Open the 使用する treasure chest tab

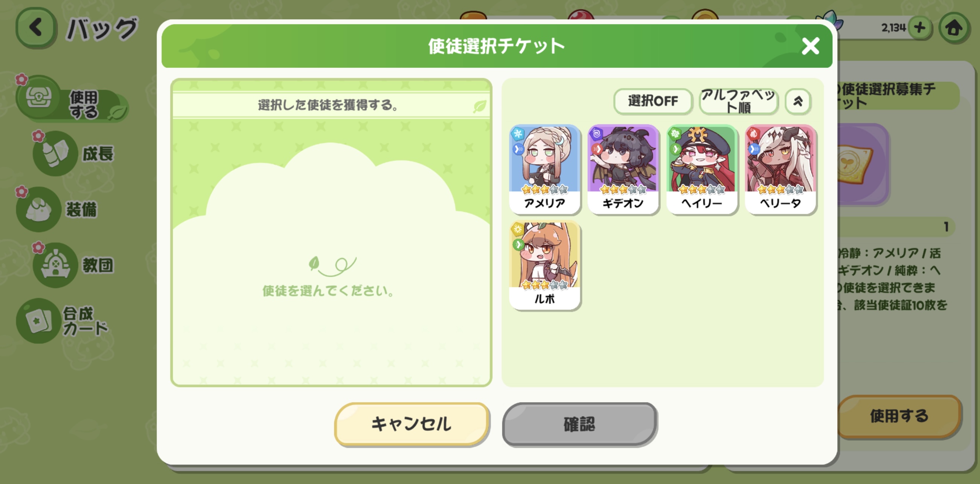coord(72,100)
